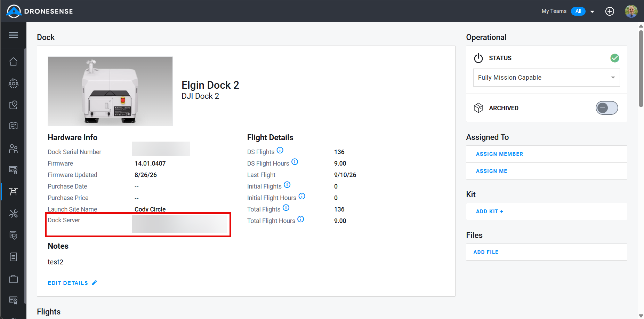Click the Flights section heading

(49, 312)
